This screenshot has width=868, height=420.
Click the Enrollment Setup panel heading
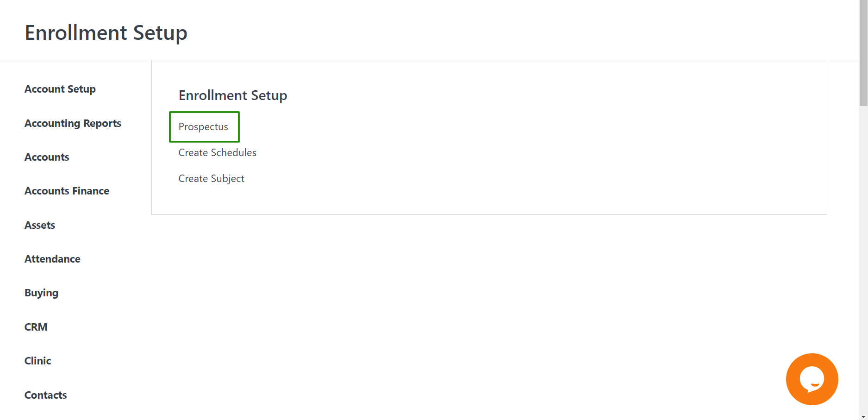233,95
